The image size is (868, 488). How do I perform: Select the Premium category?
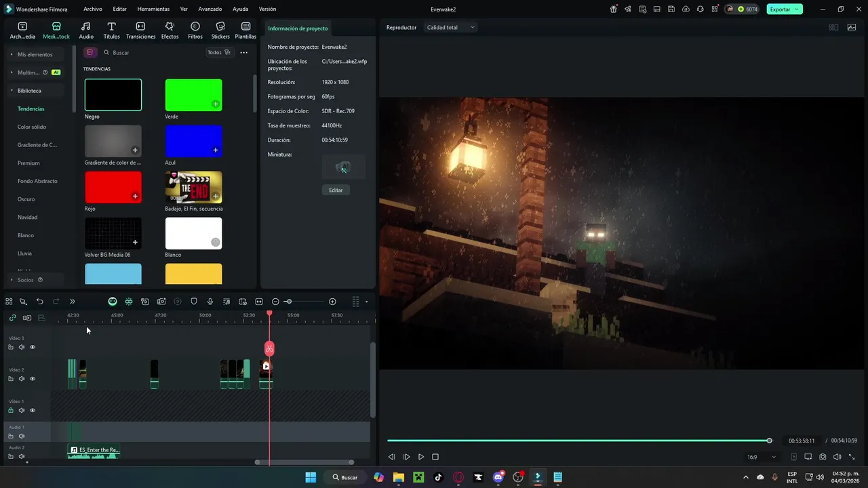click(28, 163)
